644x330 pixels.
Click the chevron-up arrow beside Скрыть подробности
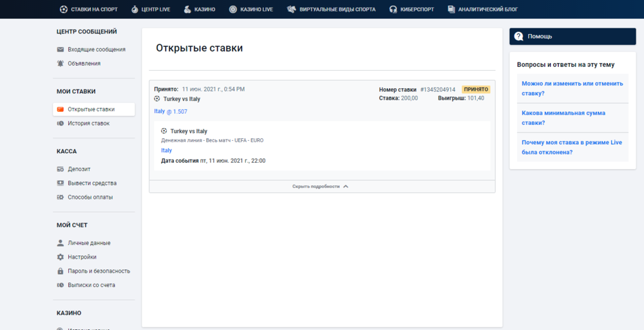point(346,187)
